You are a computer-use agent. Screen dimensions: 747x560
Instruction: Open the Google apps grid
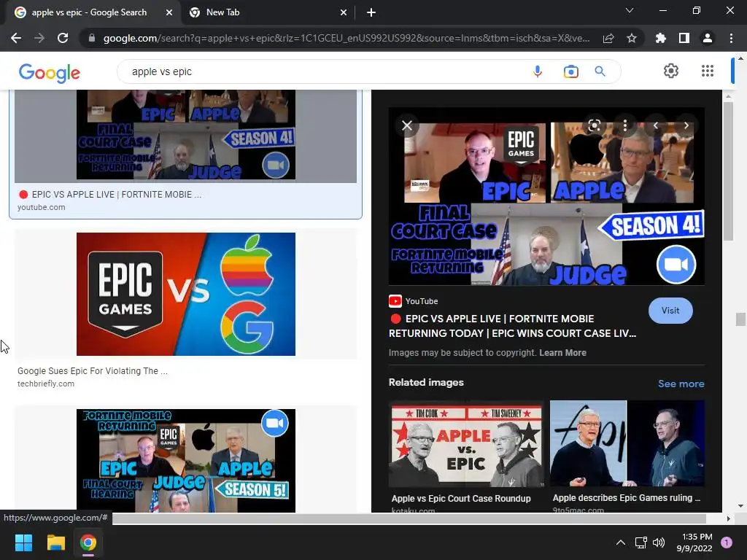tap(708, 71)
